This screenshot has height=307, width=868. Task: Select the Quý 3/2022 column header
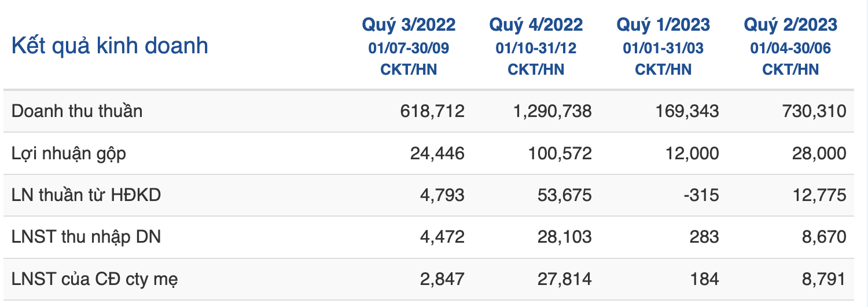tap(409, 25)
